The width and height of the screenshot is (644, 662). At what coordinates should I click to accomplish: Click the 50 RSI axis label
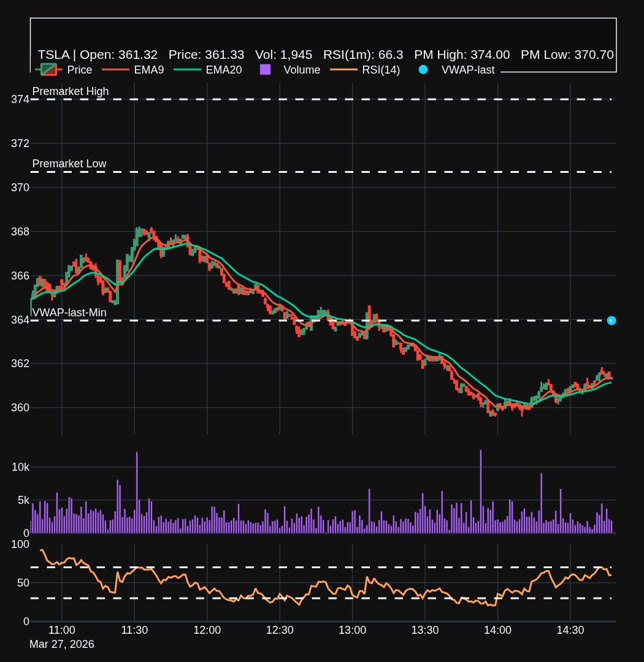[23, 583]
